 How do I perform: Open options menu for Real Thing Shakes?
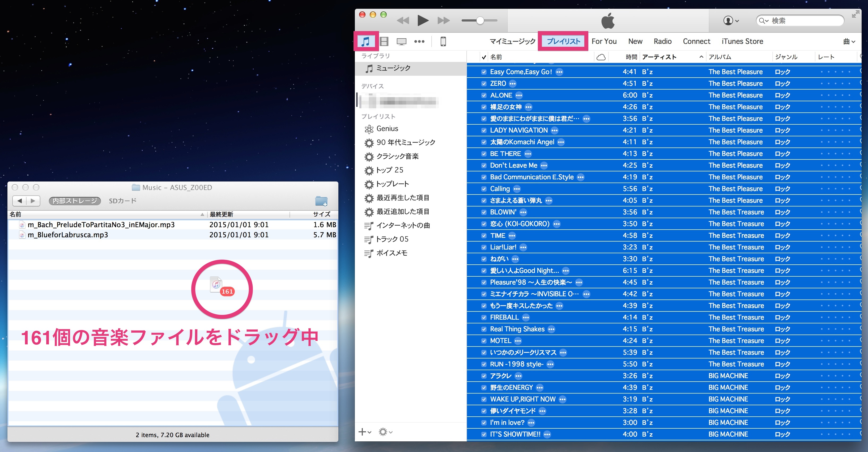tap(551, 329)
